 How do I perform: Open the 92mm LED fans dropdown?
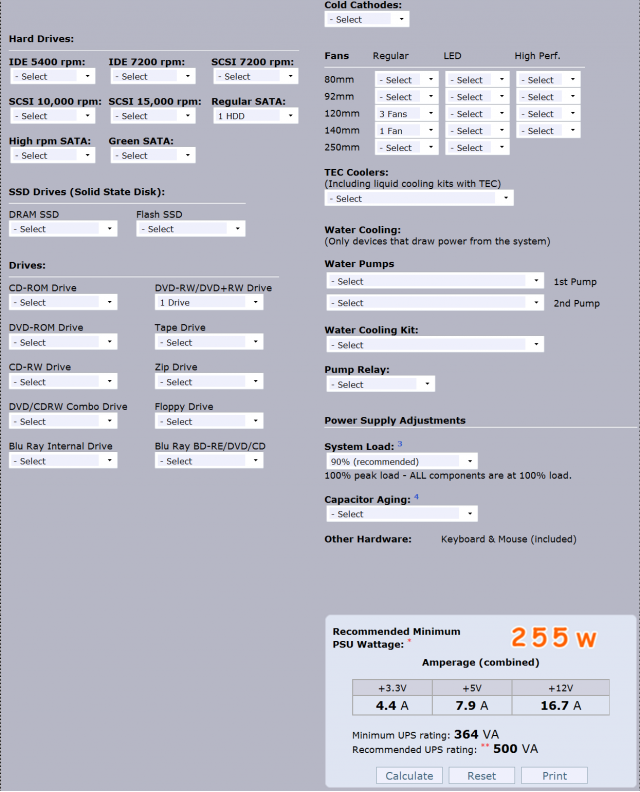[477, 97]
